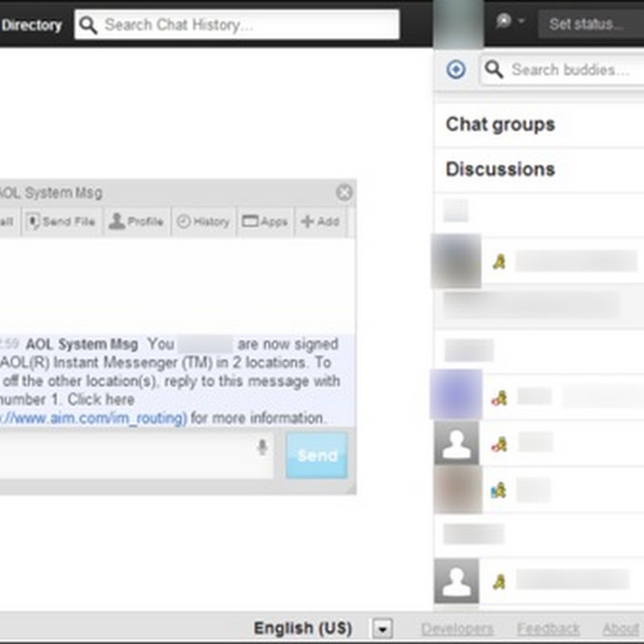Close the AOL System Msg chat window

point(344,192)
